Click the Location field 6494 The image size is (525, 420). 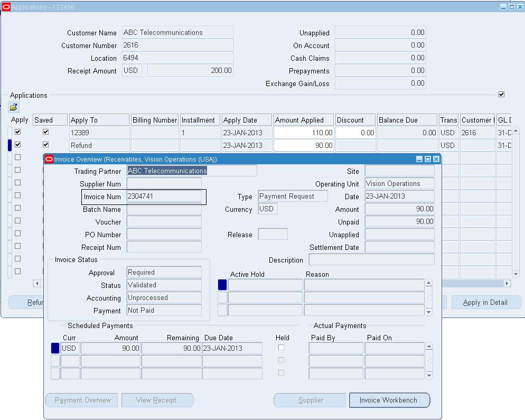(x=177, y=58)
